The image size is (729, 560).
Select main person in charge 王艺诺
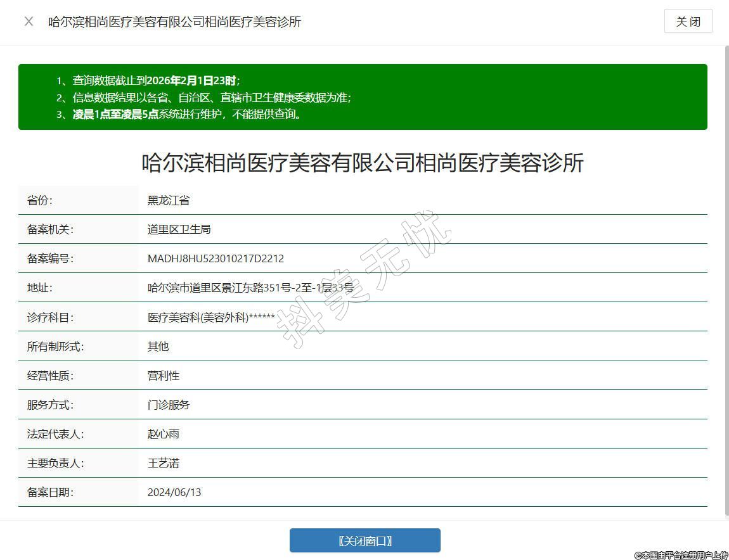[x=164, y=463]
